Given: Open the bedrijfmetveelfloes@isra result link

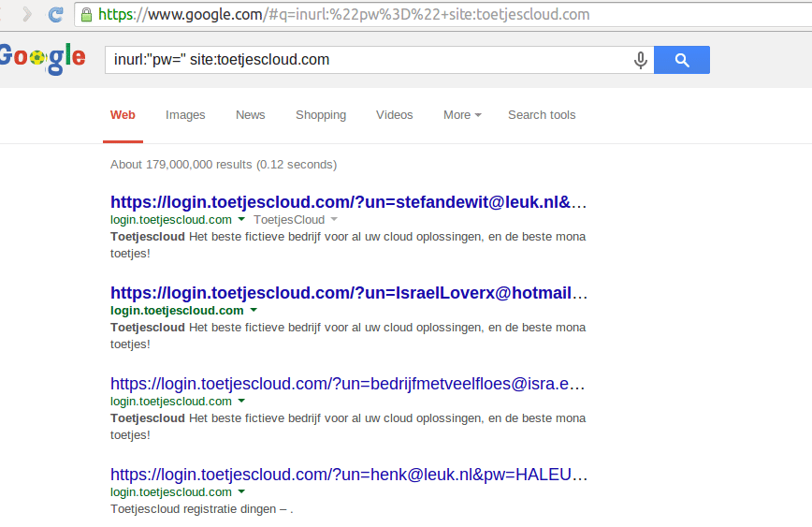Looking at the screenshot, I should coord(347,384).
